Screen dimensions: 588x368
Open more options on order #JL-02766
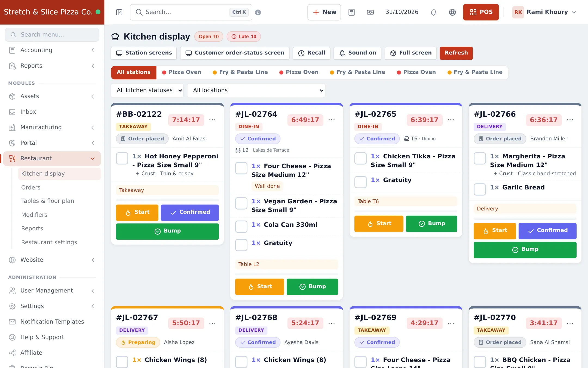[570, 120]
